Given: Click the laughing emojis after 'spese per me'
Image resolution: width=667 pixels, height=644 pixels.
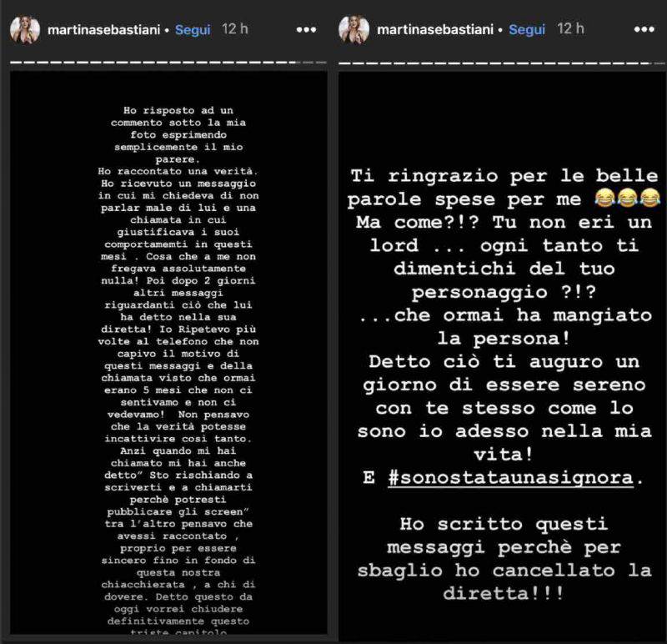Looking at the screenshot, I should [627, 199].
